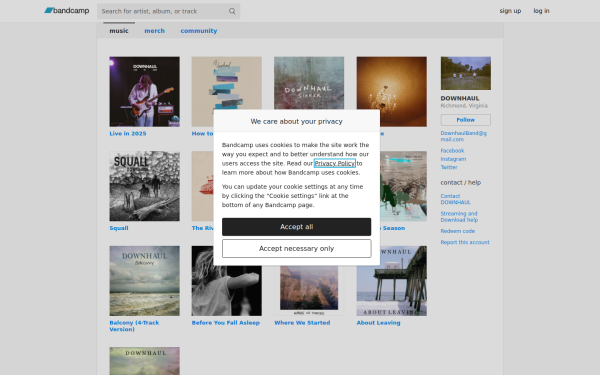Click the Squall title link
This screenshot has width=600, height=375.
(x=119, y=228)
